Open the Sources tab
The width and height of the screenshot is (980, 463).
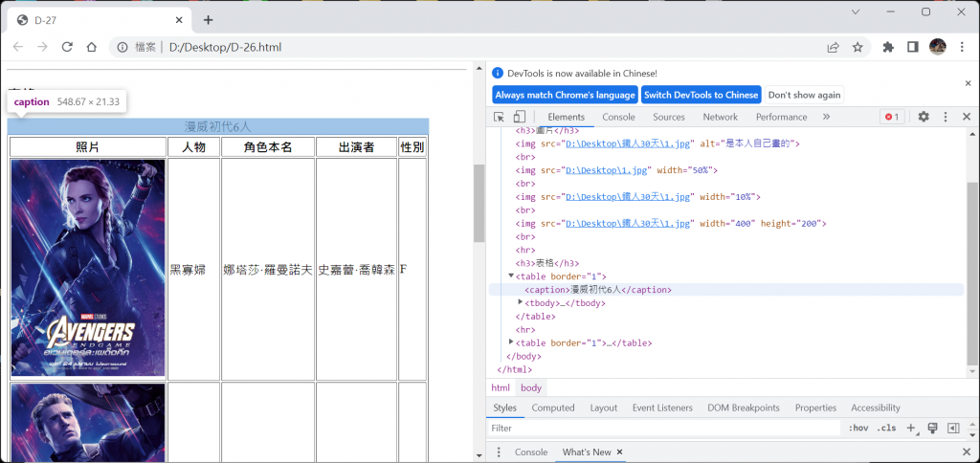click(669, 117)
